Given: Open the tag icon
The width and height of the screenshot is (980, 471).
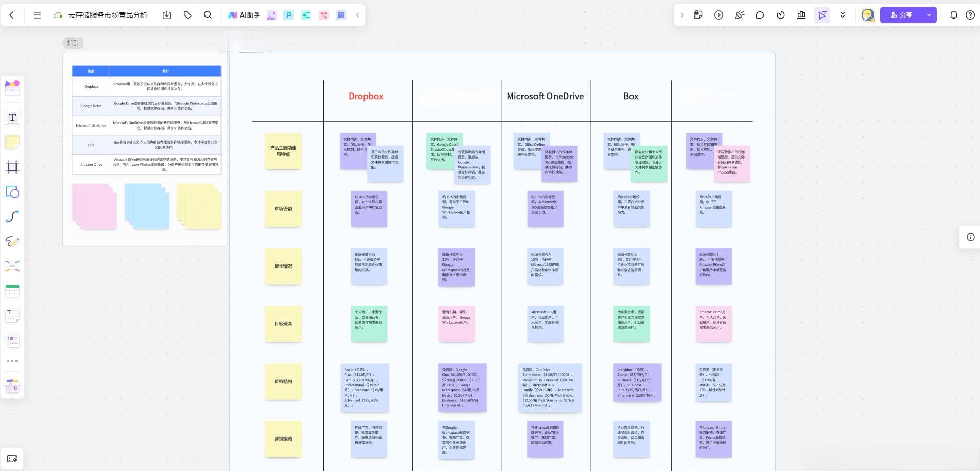Looking at the screenshot, I should point(187,15).
